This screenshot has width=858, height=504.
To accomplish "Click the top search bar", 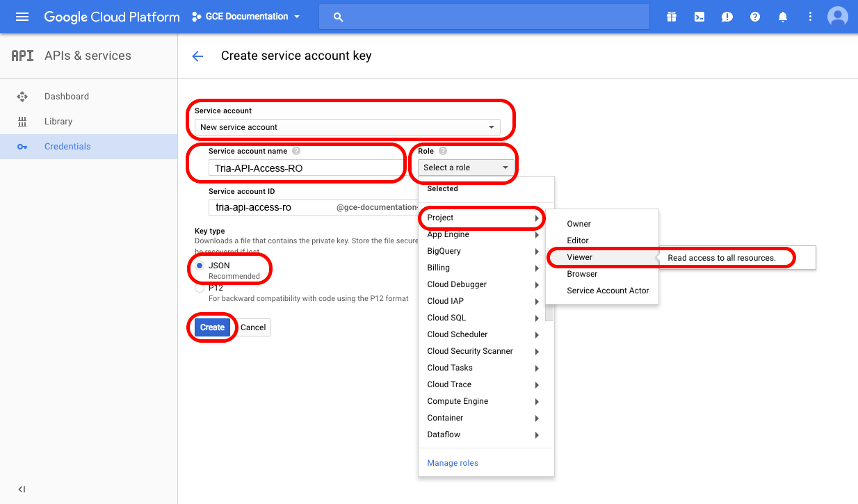I will tap(484, 17).
